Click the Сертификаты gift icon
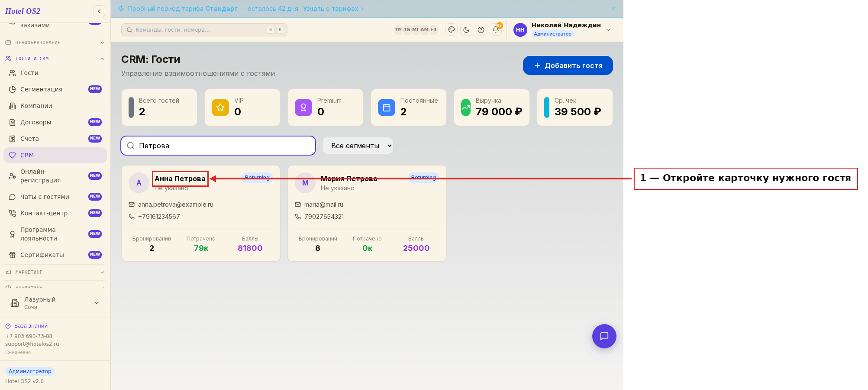The height and width of the screenshot is (390, 868). click(x=12, y=255)
